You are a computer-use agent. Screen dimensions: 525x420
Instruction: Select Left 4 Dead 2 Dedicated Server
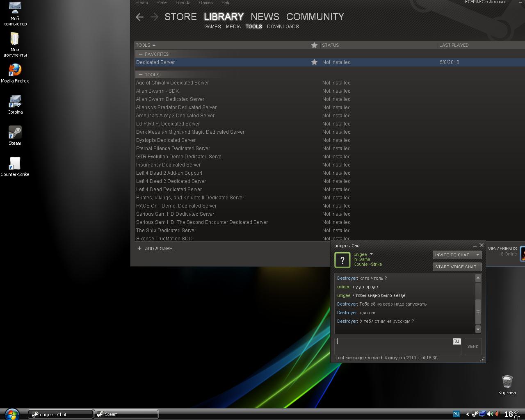point(330,181)
